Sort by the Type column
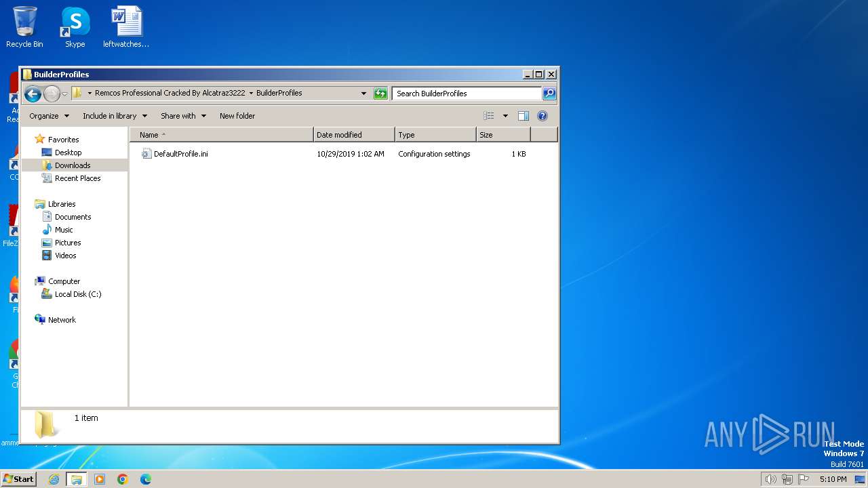 435,135
